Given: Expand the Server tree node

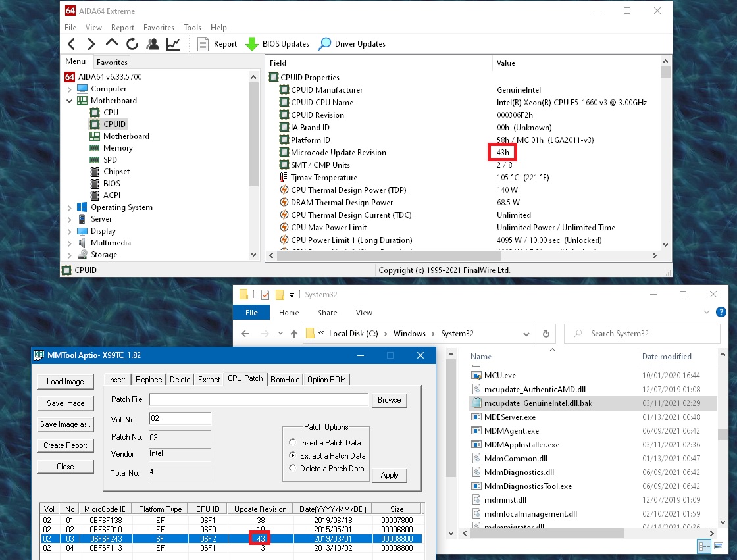Looking at the screenshot, I should tap(70, 219).
